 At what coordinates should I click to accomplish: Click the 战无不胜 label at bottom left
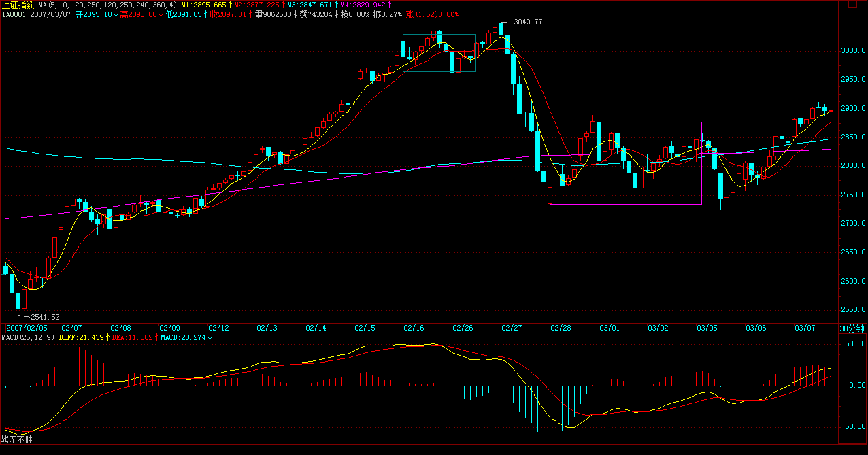[x=16, y=440]
